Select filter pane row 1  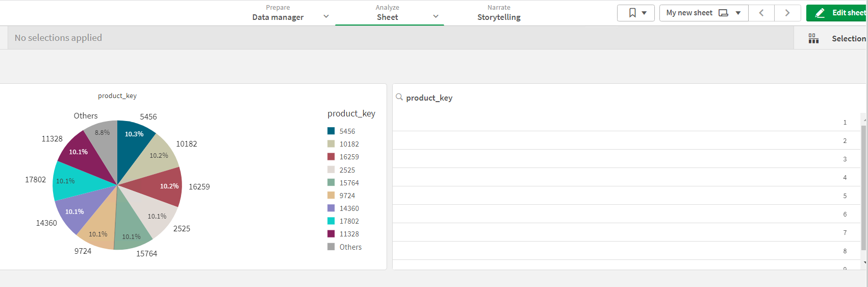626,122
